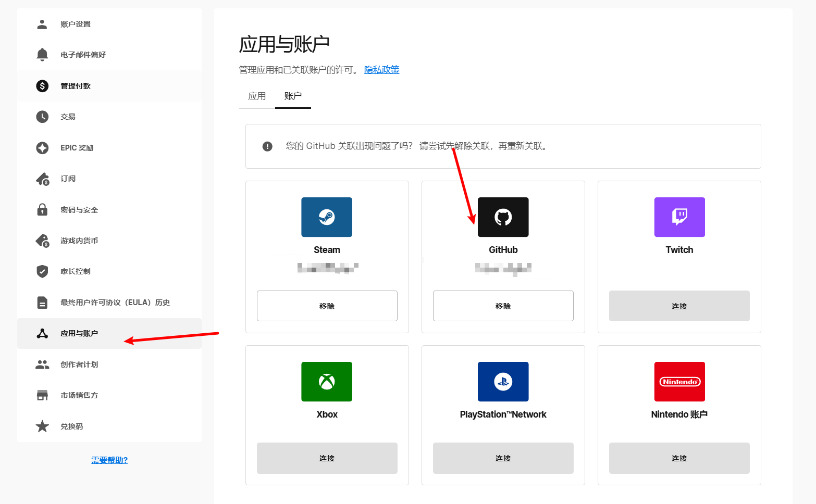
Task: Click the Nintendo logo tile
Action: click(679, 382)
